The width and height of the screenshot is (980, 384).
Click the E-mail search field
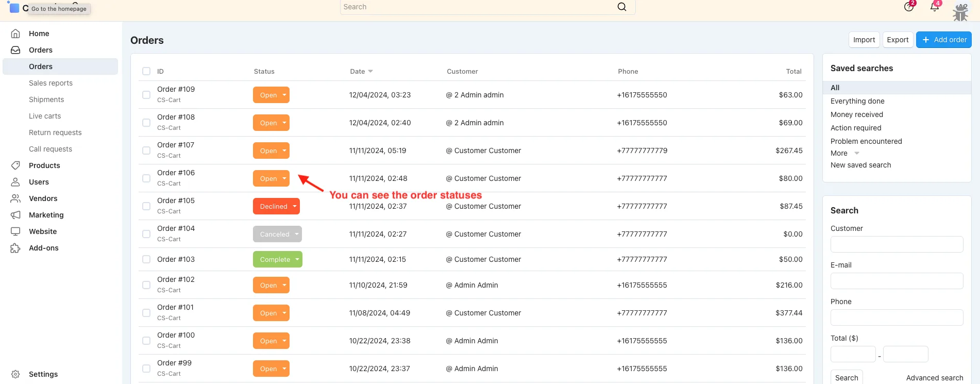tap(897, 281)
